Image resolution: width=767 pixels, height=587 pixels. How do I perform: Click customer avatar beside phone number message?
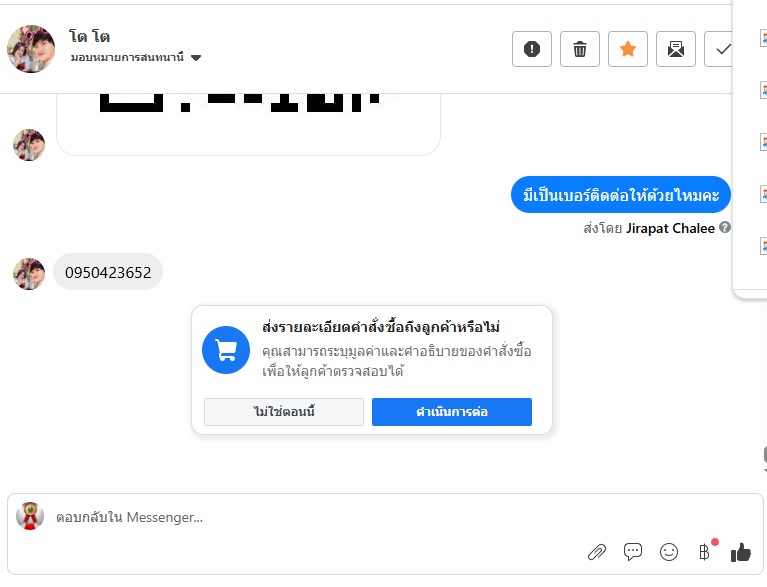tap(29, 273)
